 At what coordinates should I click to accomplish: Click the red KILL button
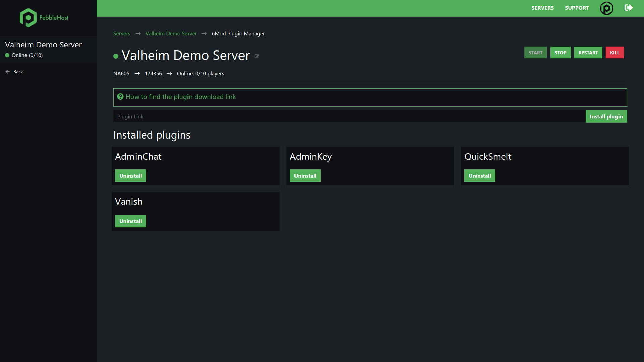[x=614, y=53]
